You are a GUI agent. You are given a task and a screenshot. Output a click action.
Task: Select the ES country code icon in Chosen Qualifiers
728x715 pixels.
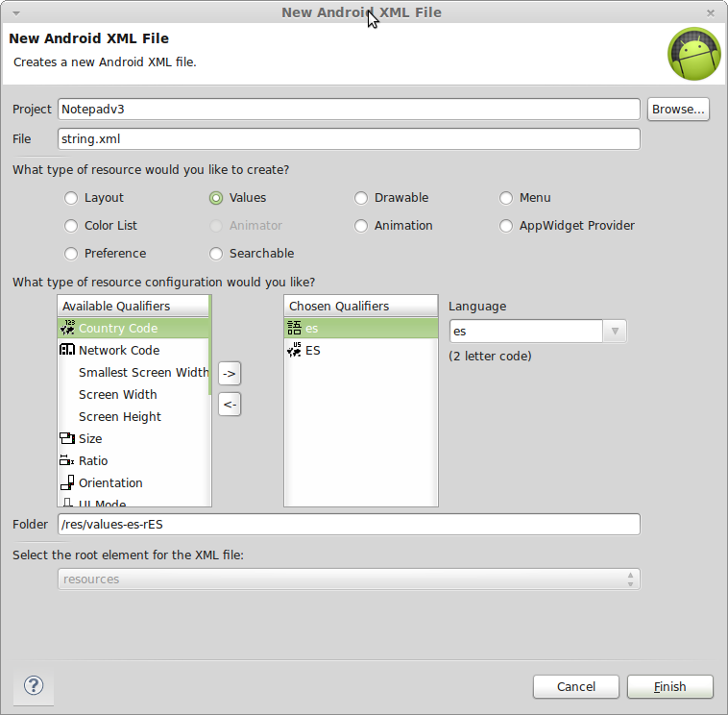pos(294,350)
